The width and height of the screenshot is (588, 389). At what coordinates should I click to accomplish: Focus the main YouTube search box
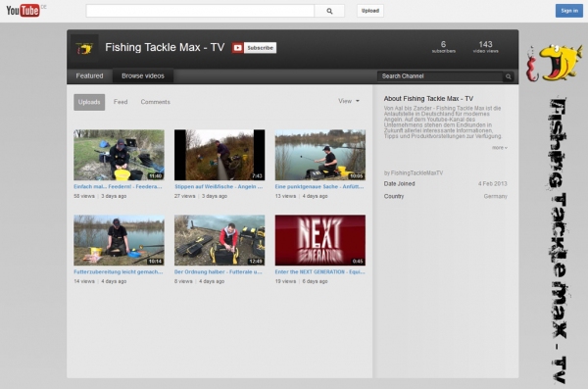[x=200, y=11]
